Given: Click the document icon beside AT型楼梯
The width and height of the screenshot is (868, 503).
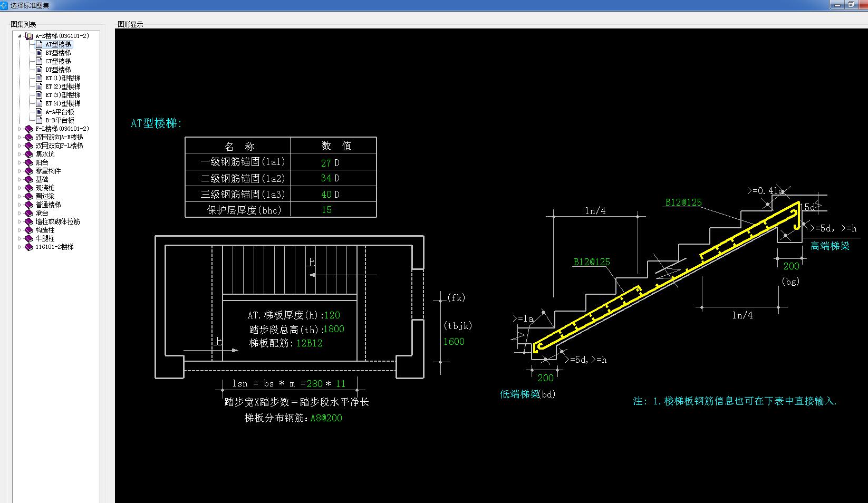Looking at the screenshot, I should click(x=39, y=44).
